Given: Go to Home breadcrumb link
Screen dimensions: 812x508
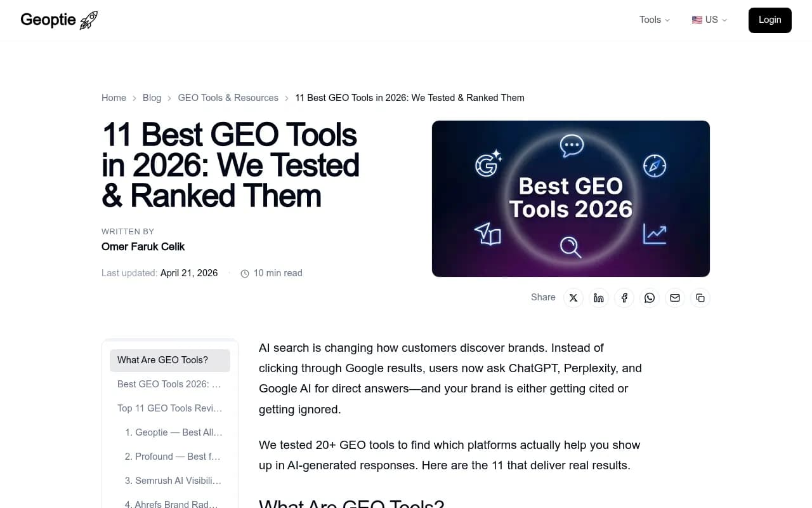Looking at the screenshot, I should click(x=114, y=98).
